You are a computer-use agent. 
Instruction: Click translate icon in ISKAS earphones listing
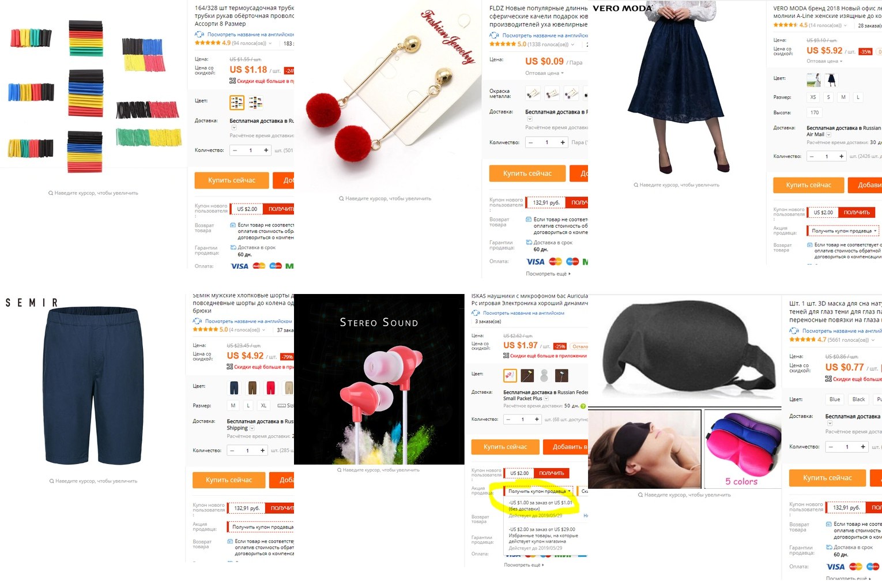(x=476, y=313)
